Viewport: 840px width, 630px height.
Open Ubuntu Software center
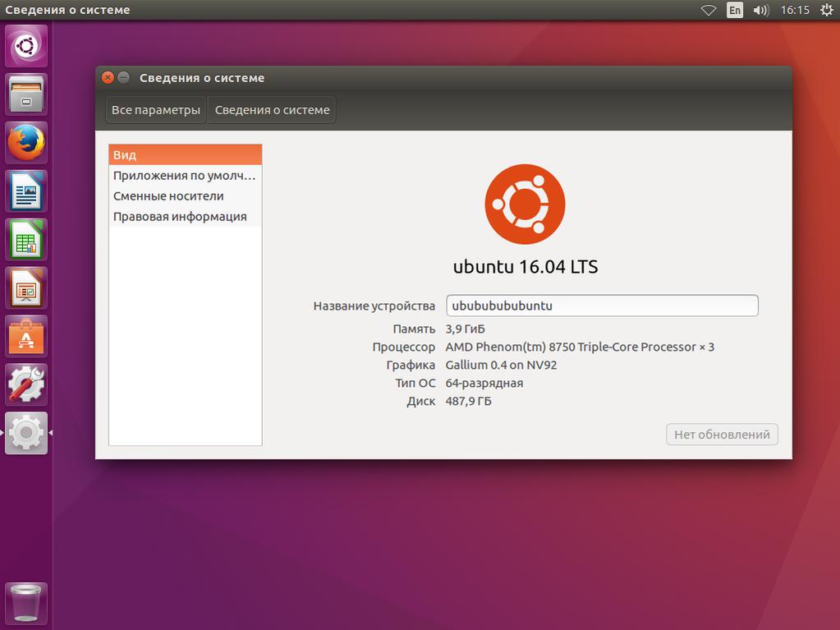(x=26, y=337)
